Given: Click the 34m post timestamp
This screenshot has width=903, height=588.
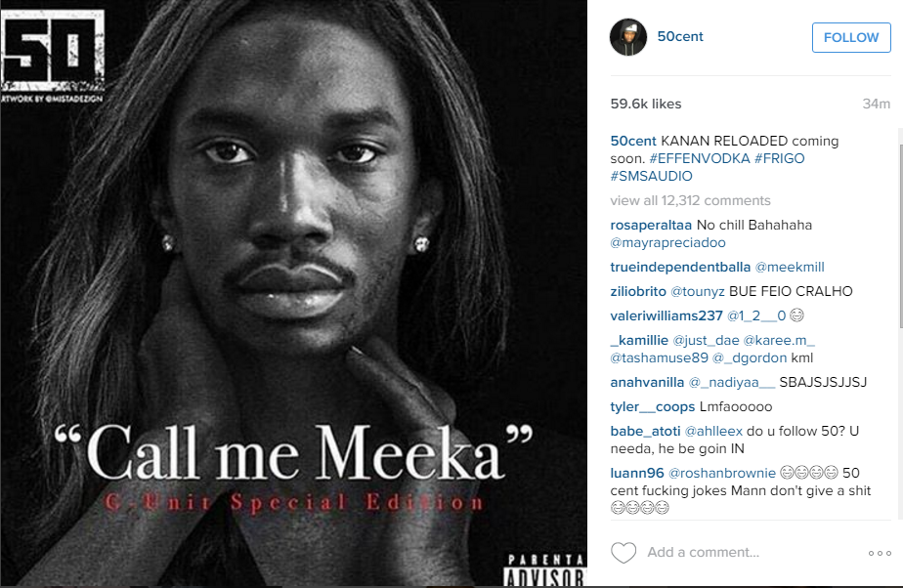Looking at the screenshot, I should (x=876, y=104).
